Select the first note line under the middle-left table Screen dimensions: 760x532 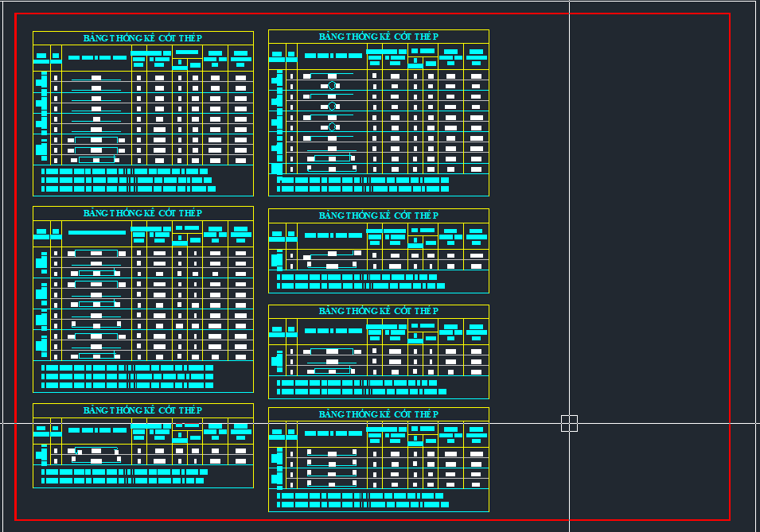(x=127, y=368)
